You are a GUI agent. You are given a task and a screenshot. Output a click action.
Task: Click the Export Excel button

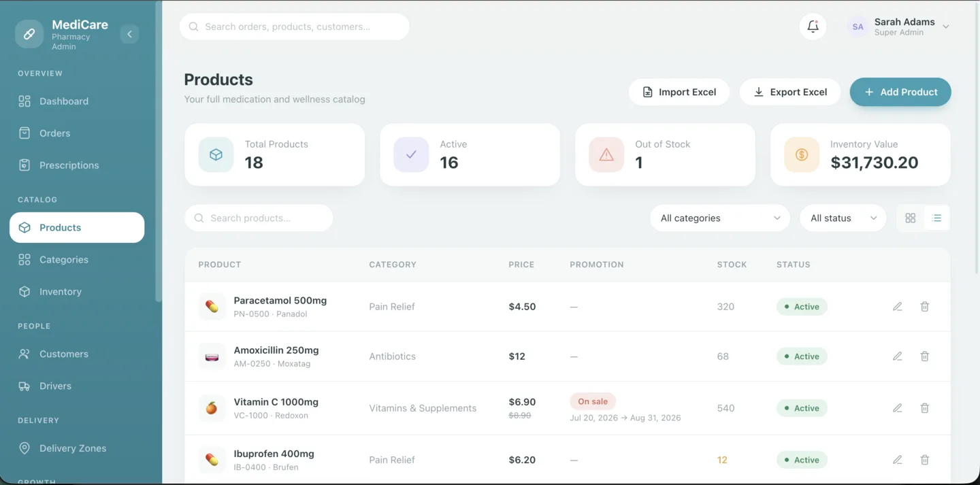pos(790,92)
